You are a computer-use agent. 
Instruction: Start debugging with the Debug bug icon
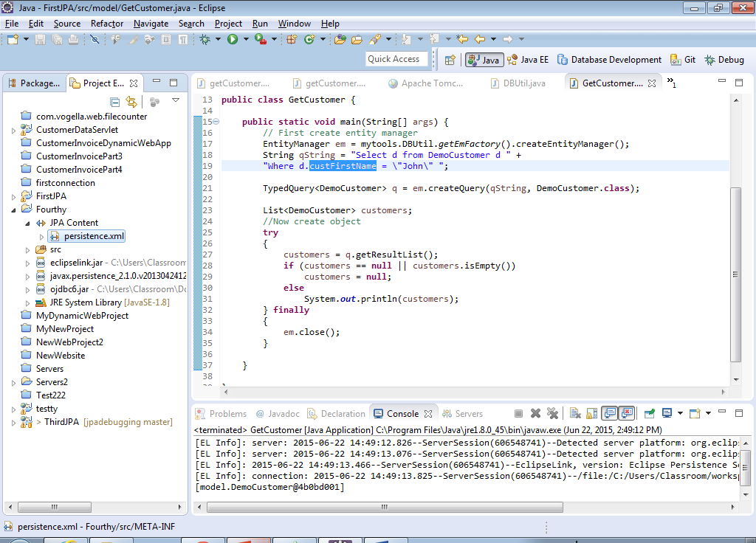[x=205, y=39]
